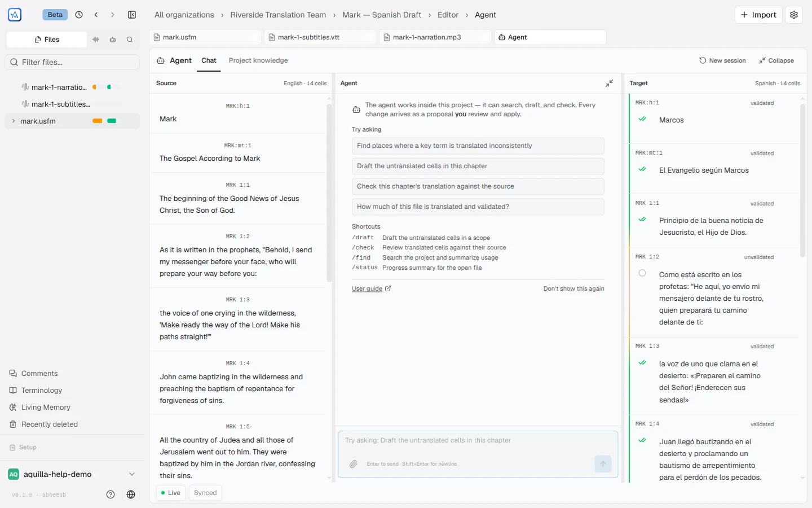The width and height of the screenshot is (812, 508).
Task: Click the waveform icon of mark-1-subtitles file
Action: (25, 104)
